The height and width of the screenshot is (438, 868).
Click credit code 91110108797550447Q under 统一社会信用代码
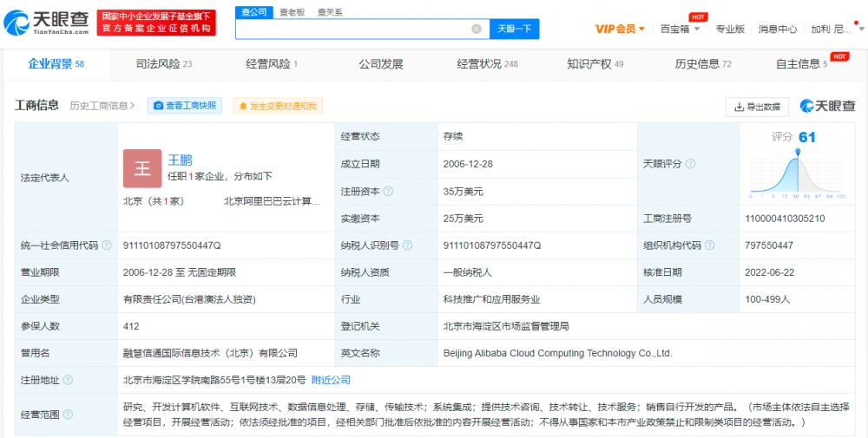172,245
